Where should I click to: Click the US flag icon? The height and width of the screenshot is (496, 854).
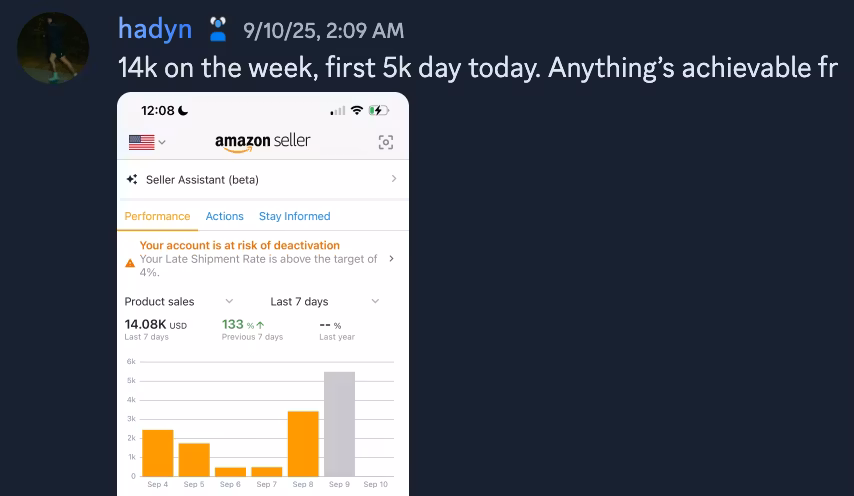141,142
